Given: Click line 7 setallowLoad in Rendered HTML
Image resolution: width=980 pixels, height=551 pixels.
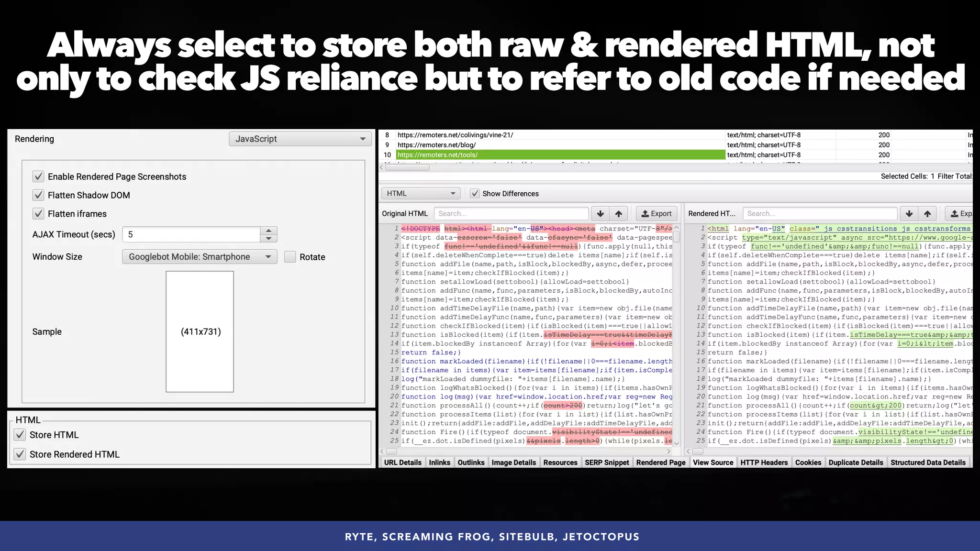Looking at the screenshot, I should point(821,282).
